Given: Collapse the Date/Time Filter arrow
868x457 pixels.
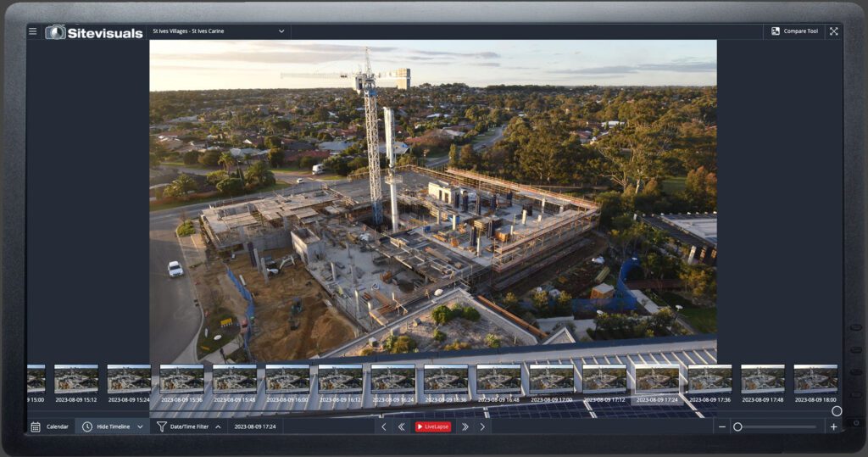Looking at the screenshot, I should click(218, 426).
